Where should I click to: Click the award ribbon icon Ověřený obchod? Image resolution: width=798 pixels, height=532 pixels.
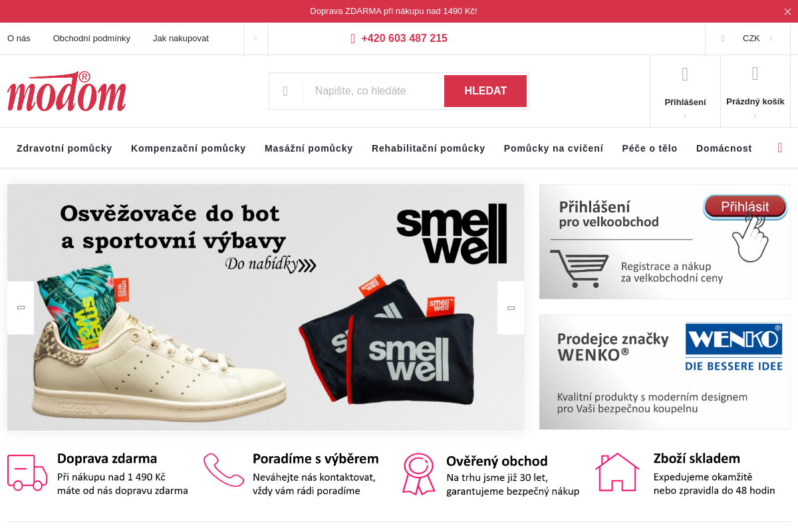tap(418, 474)
